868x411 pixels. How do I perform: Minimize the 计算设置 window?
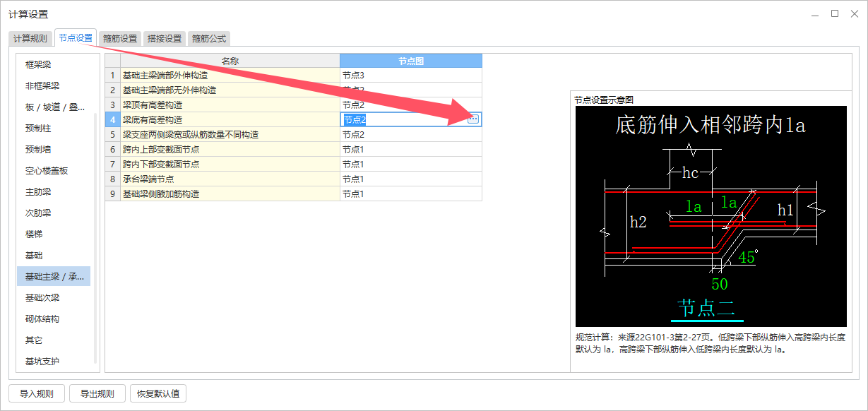click(x=815, y=13)
